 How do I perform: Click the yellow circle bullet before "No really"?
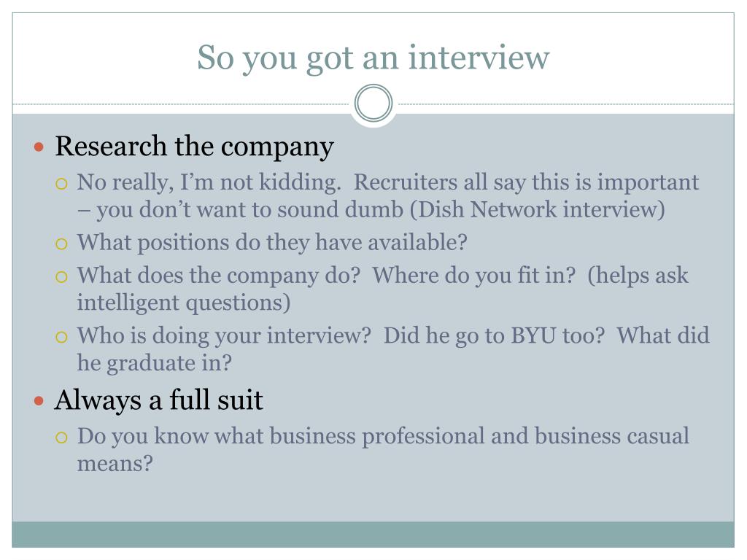tap(61, 184)
